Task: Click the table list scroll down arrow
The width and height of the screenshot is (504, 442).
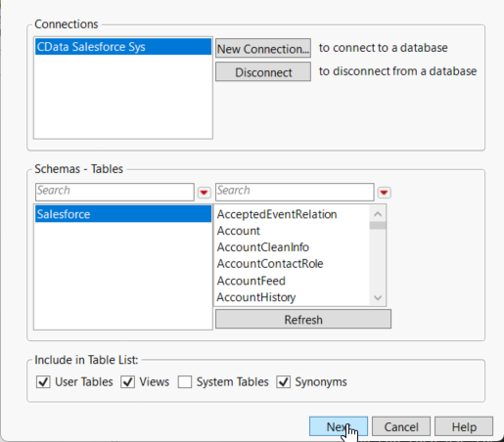Action: tap(378, 297)
